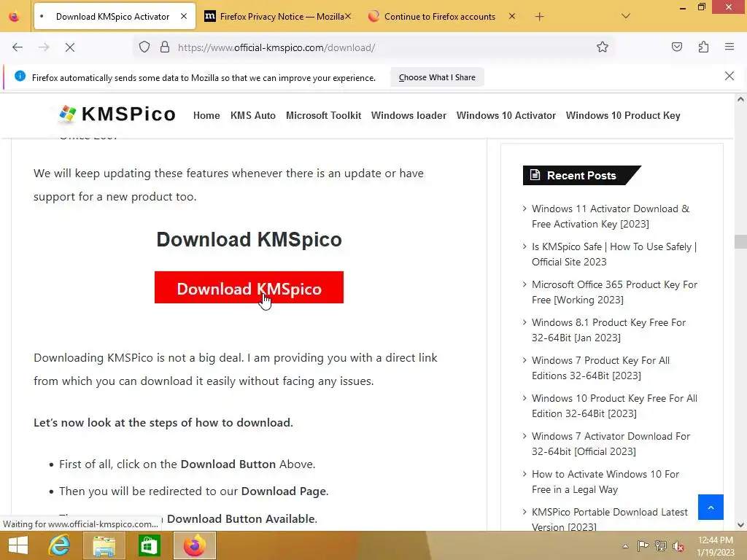Click the forward navigation arrow

click(44, 47)
